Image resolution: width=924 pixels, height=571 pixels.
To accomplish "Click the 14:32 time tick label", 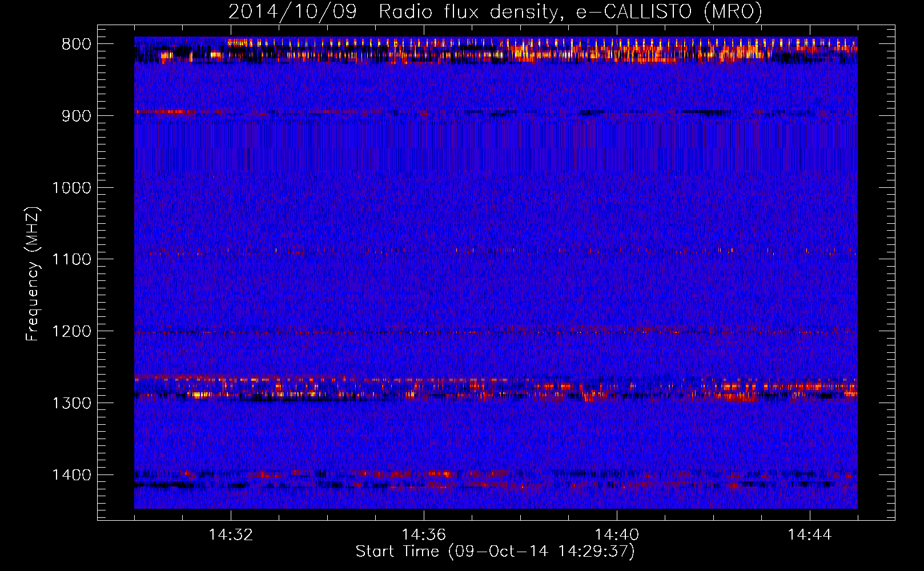I will click(x=231, y=535).
